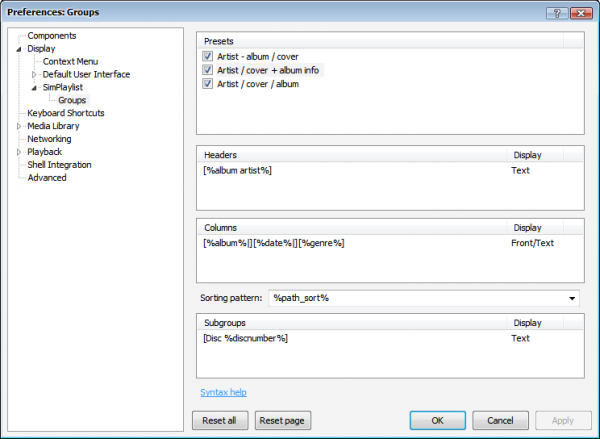This screenshot has width=600, height=439.
Task: Expand the Playback tree node
Action: (x=19, y=152)
